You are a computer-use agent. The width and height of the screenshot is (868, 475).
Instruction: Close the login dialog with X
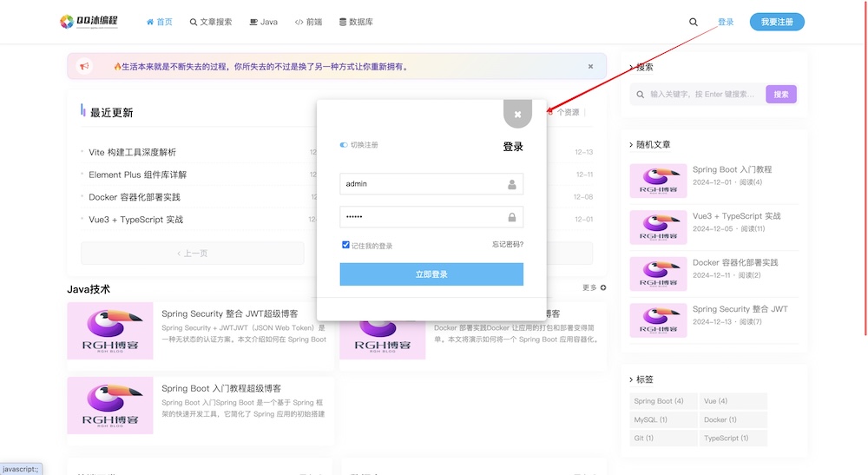[517, 114]
